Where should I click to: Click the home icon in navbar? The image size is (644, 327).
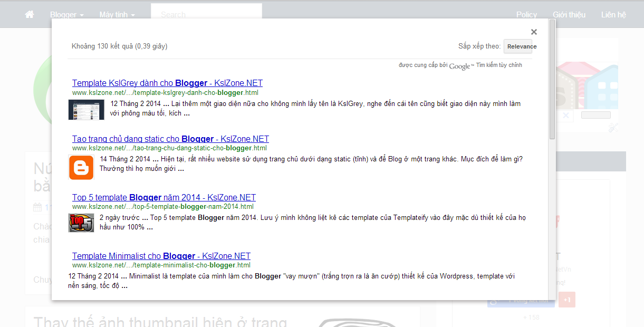point(30,15)
